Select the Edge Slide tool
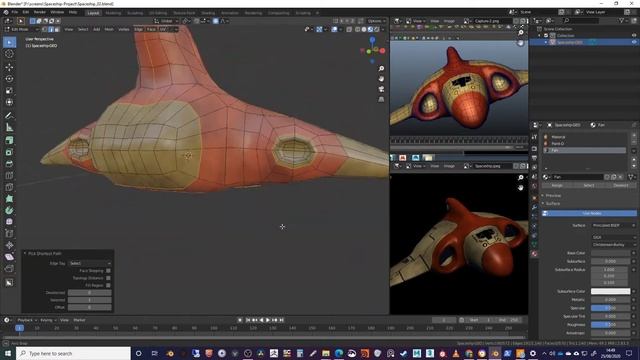The image size is (640, 360). (x=9, y=234)
